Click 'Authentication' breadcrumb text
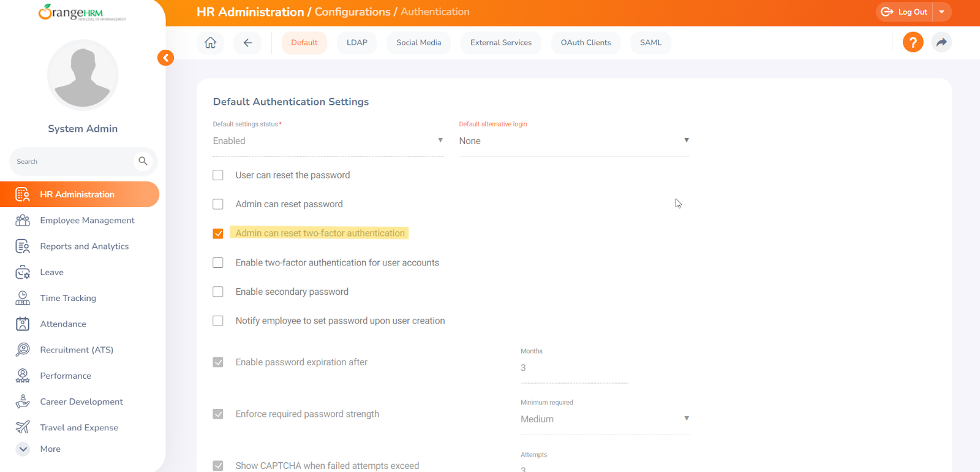 click(435, 12)
